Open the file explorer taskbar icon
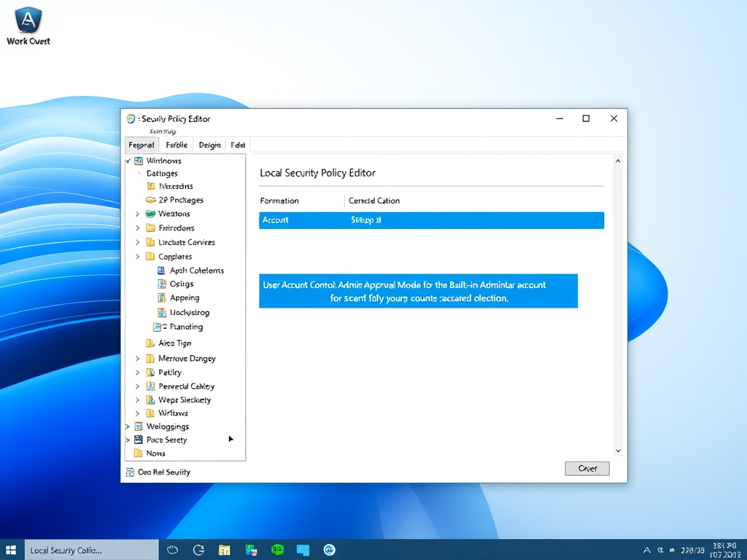The height and width of the screenshot is (560, 747). tap(225, 550)
